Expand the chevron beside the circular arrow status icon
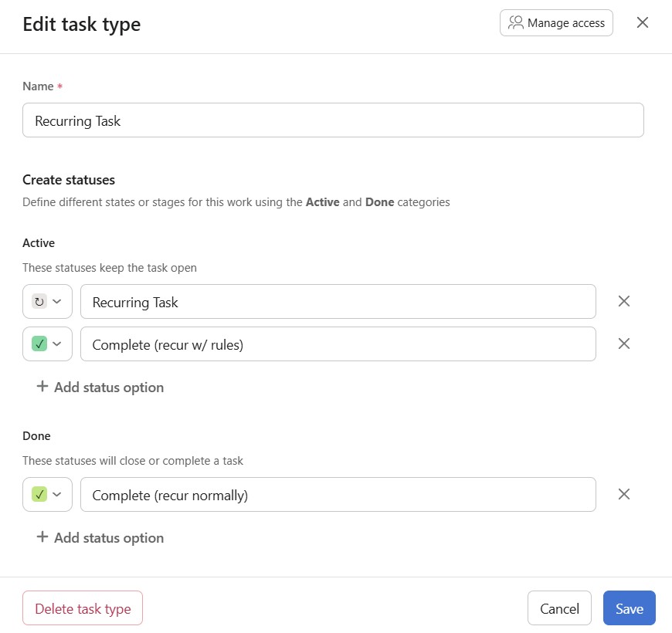The width and height of the screenshot is (672, 633). [57, 302]
